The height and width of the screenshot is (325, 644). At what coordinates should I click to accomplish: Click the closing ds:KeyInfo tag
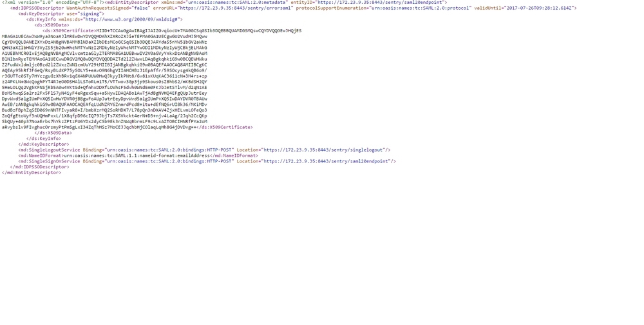click(44, 139)
